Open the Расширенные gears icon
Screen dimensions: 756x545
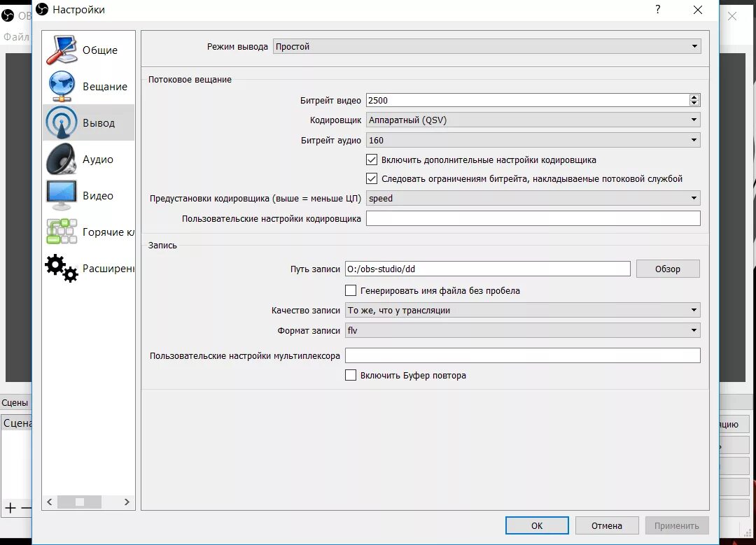click(62, 268)
